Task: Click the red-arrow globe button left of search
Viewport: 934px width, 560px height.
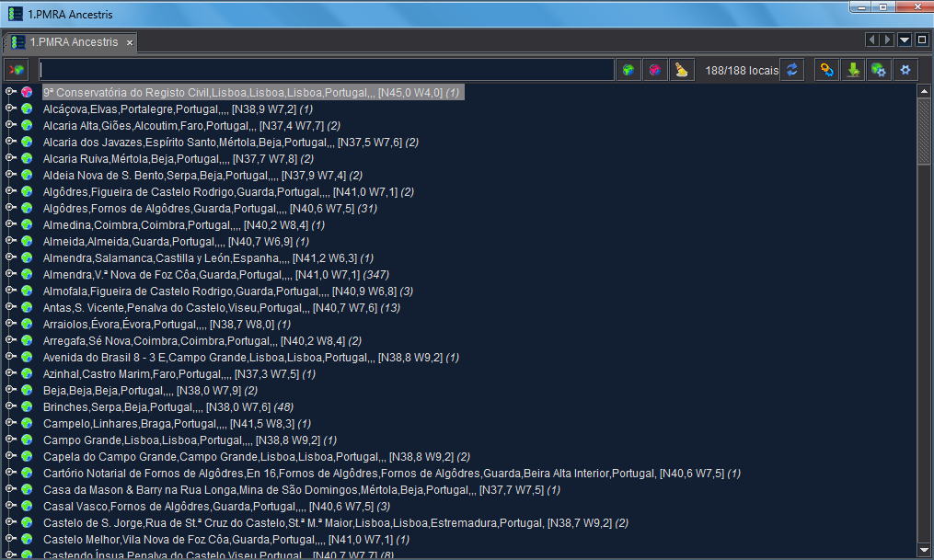Action: click(x=17, y=70)
